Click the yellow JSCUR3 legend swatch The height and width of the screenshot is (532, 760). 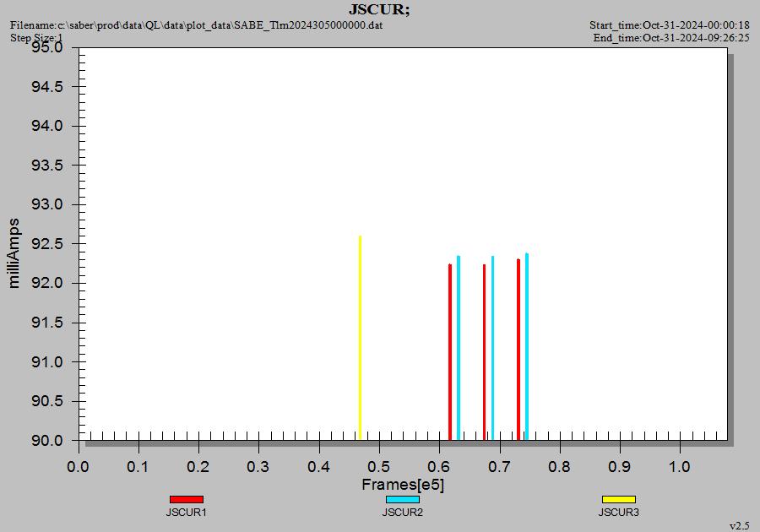tap(619, 499)
